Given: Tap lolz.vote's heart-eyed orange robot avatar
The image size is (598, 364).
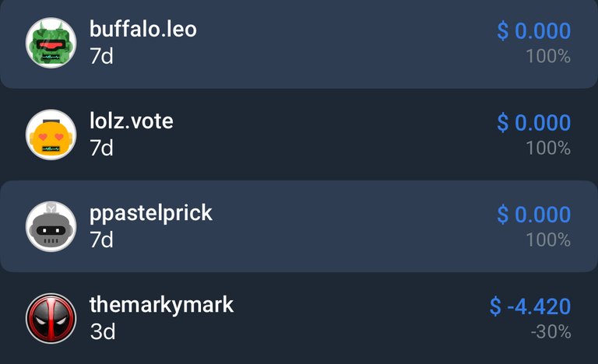Looking at the screenshot, I should coord(51,135).
